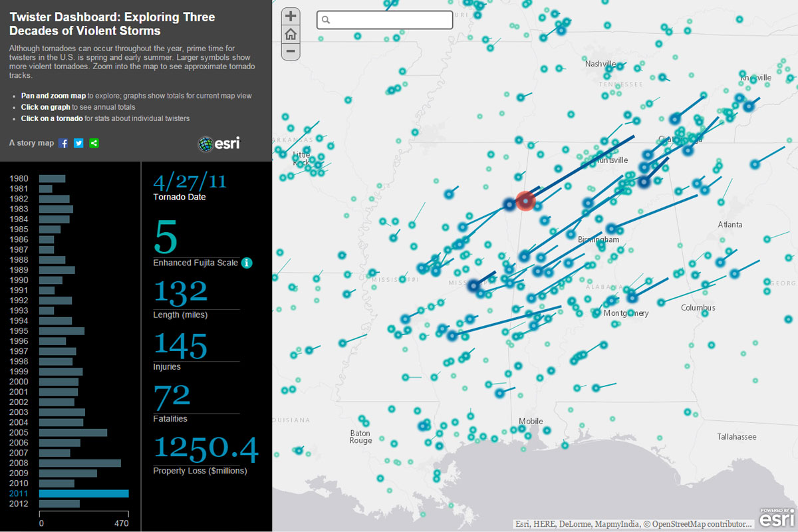Screen dimensions: 798x532
Task: Click the home default extent button
Action: (x=291, y=35)
